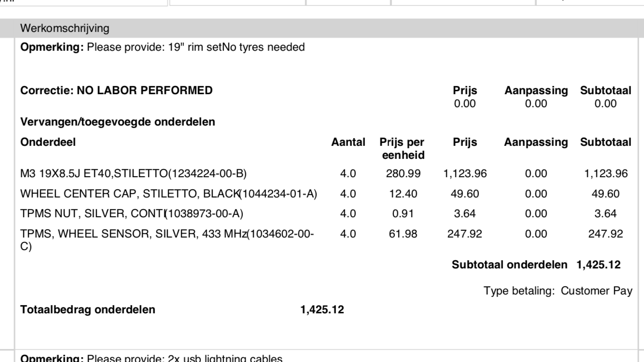Click the Aantal column header
Viewport: 644px width, 362px height.
click(348, 141)
